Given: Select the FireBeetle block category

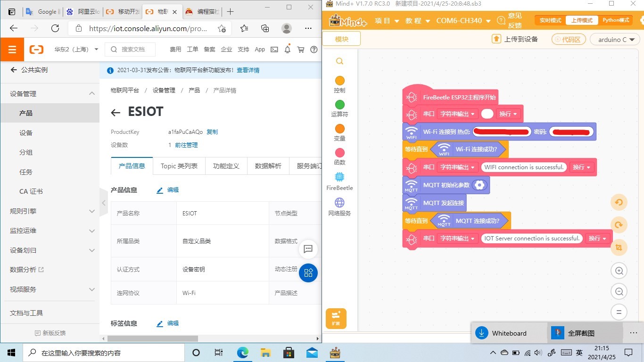Looking at the screenshot, I should 339,181.
